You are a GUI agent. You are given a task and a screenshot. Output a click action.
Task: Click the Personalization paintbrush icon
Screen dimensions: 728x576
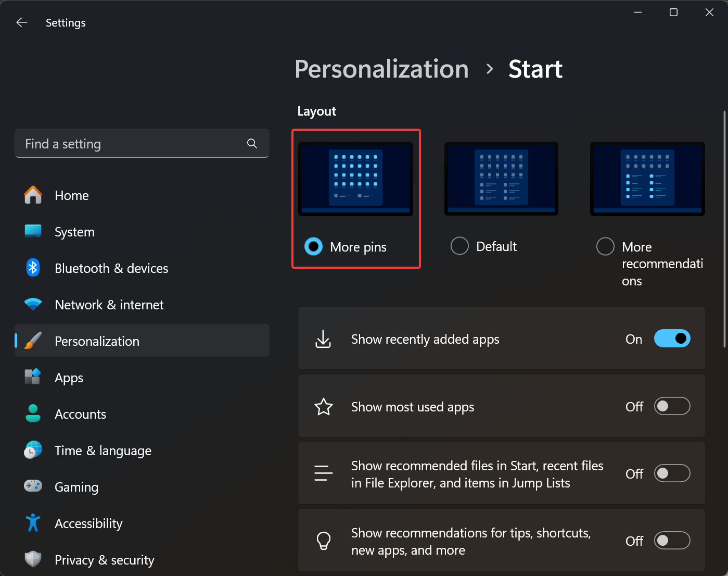(33, 341)
